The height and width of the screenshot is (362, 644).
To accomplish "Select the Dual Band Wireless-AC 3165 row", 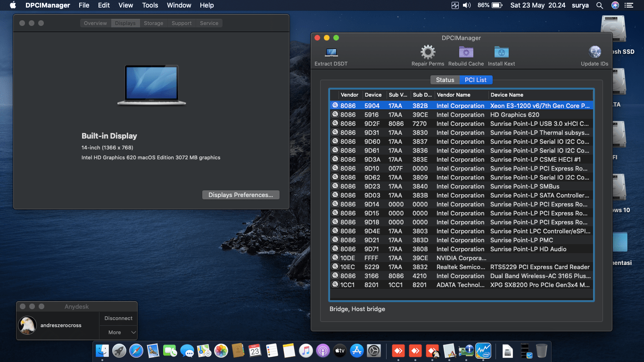I will click(x=461, y=276).
